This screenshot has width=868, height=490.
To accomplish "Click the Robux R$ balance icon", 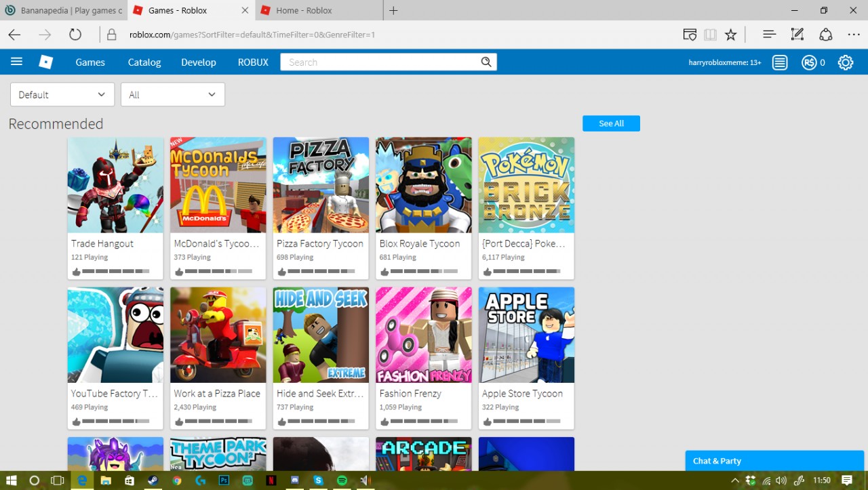I will pos(808,62).
